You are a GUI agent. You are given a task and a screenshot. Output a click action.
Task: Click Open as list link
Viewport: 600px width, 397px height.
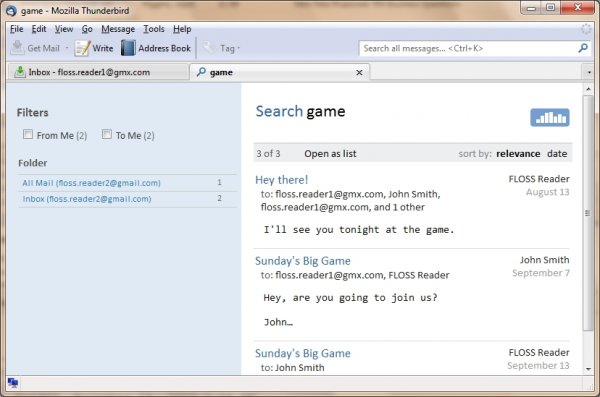tap(330, 154)
